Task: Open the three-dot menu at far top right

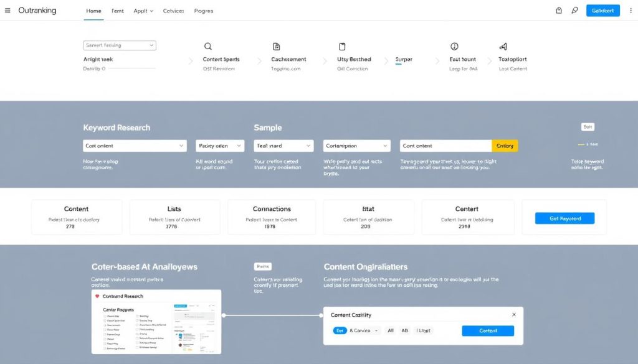Action: click(632, 11)
